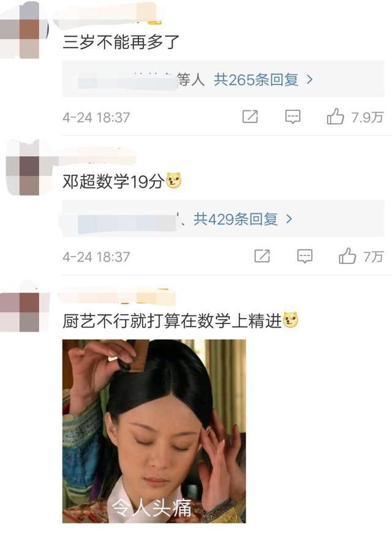Select the comment text 厨艺不行就打算在数学上精进
This screenshot has width=392, height=533.
point(172,320)
